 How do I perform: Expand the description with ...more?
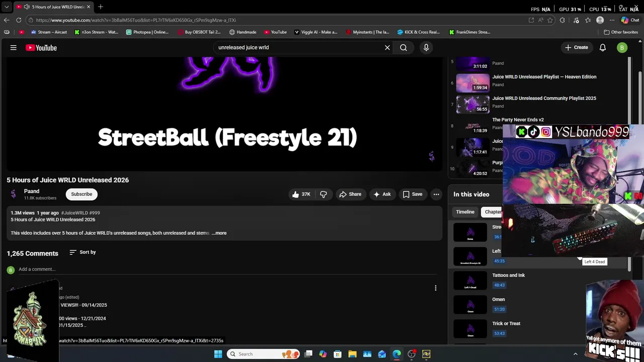point(219,233)
